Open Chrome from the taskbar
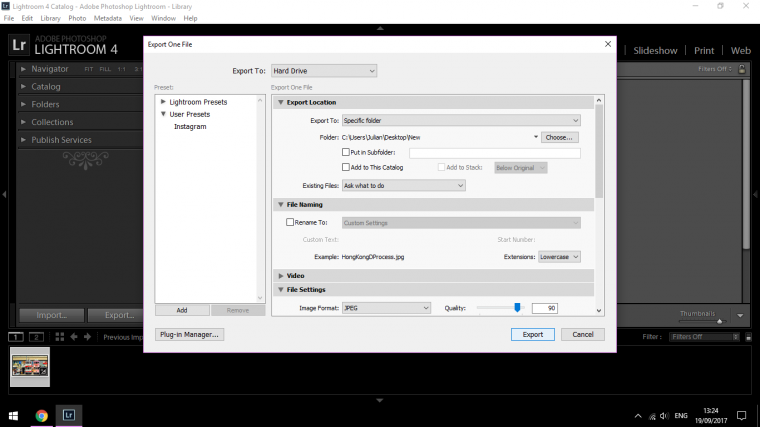The width and height of the screenshot is (760, 427). (42, 416)
